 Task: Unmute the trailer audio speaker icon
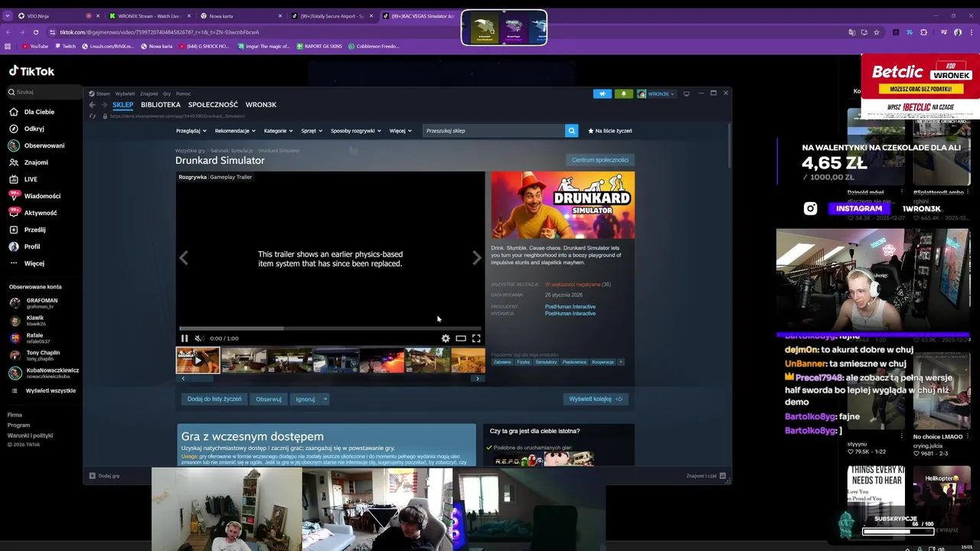tap(199, 338)
